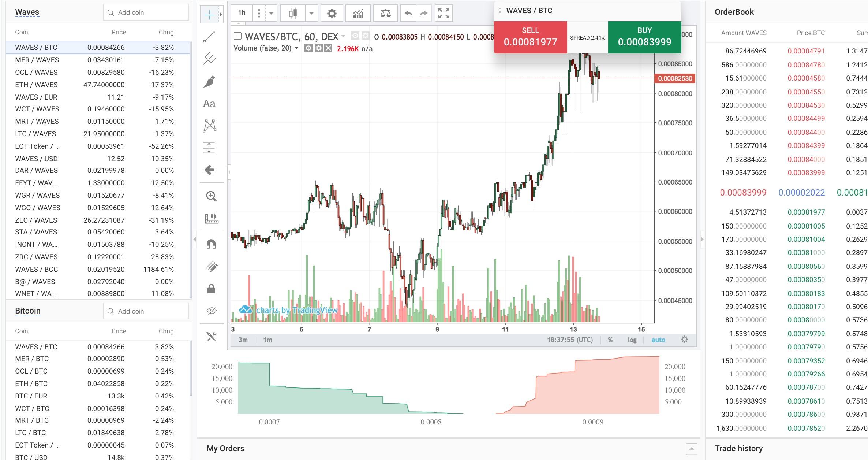Select the XABCD pattern tool

tap(209, 126)
